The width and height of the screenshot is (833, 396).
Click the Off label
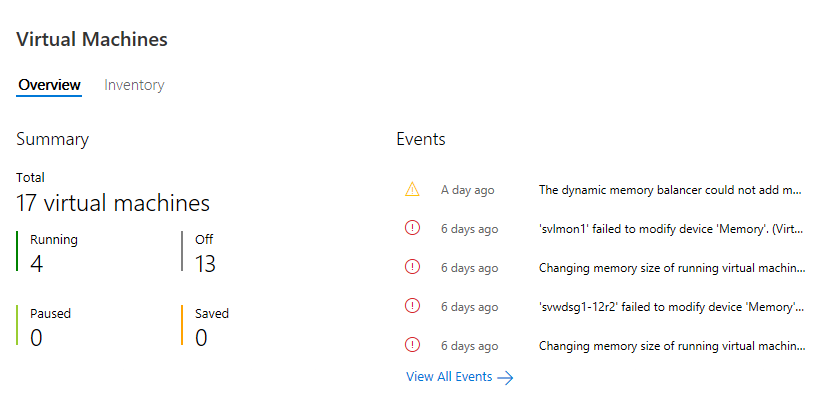point(204,240)
